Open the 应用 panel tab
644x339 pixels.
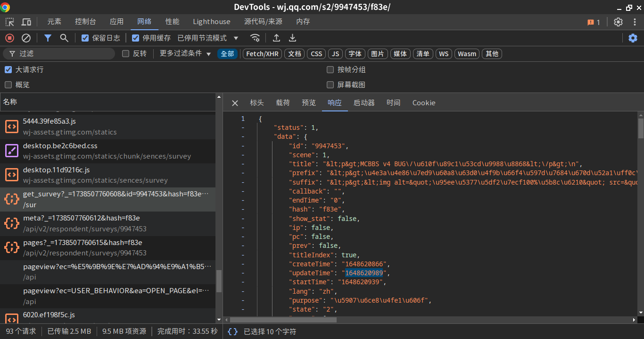pyautogui.click(x=116, y=22)
